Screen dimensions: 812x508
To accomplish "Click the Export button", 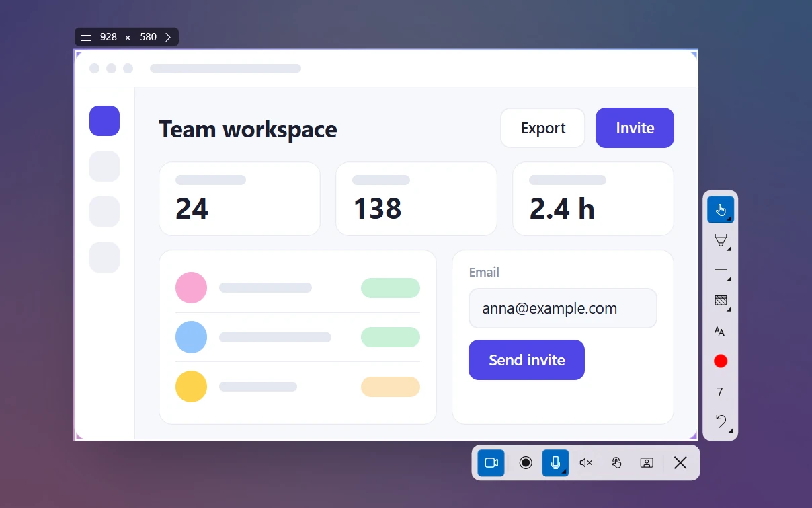I will (x=542, y=128).
